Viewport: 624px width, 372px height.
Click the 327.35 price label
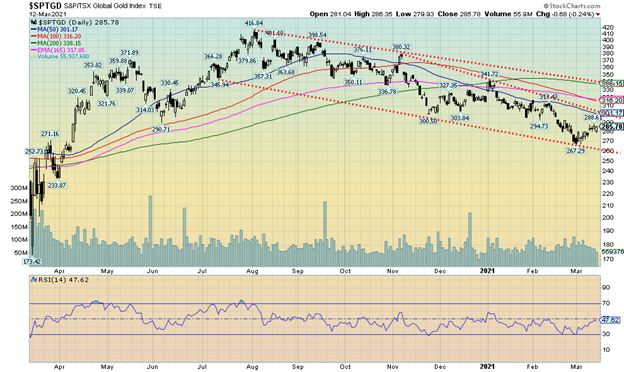[448, 86]
